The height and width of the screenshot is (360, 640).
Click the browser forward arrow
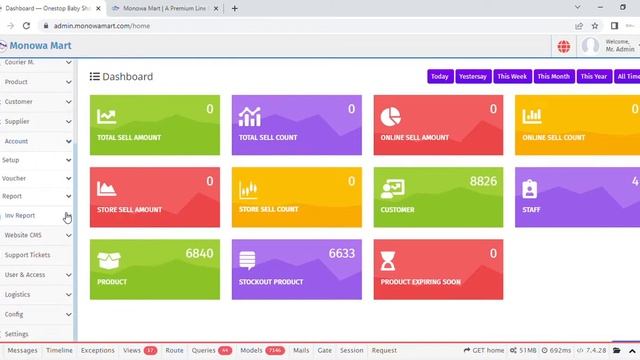click(11, 26)
